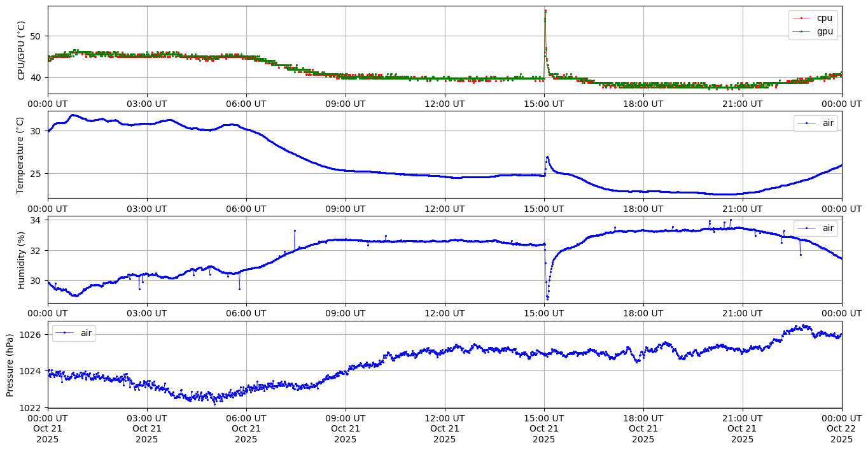868x450 pixels.
Task: Click the Humidity (%) y-axis label
Action: point(22,260)
